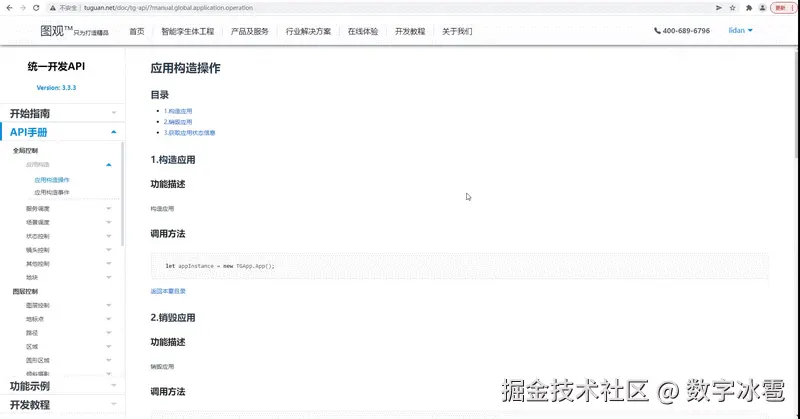Open the 产品及服务 navigation item
The image size is (800, 419).
249,31
